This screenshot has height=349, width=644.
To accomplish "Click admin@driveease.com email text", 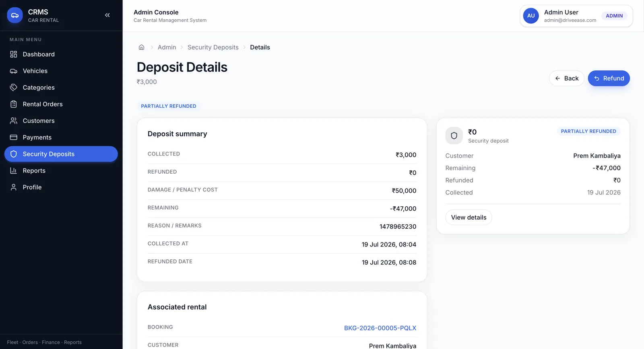I will 570,20.
